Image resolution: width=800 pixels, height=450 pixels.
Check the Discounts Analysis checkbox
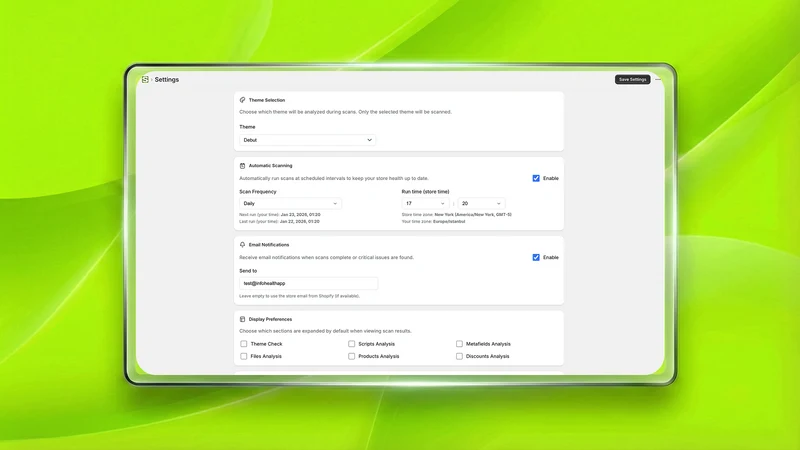click(459, 356)
